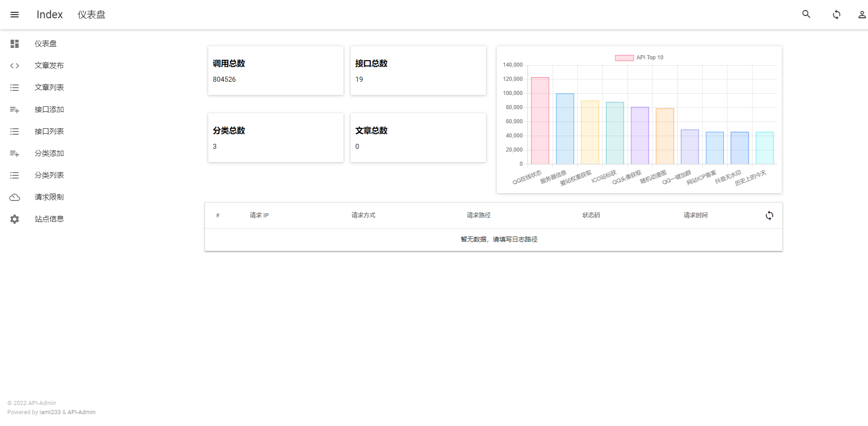Viewport: 868px width, 426px height.
Task: Select 接口列表 in the sidebar
Action: point(49,131)
